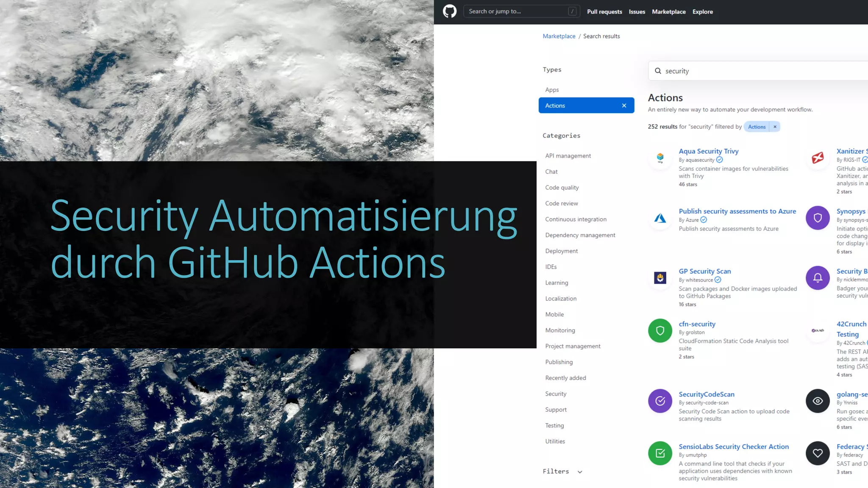Click the heart icon of Federacy action
This screenshot has width=868, height=488.
[818, 453]
